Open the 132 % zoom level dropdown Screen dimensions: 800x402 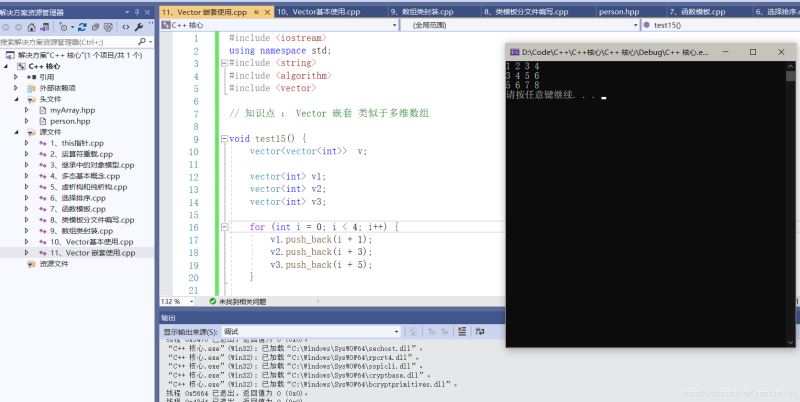point(191,302)
